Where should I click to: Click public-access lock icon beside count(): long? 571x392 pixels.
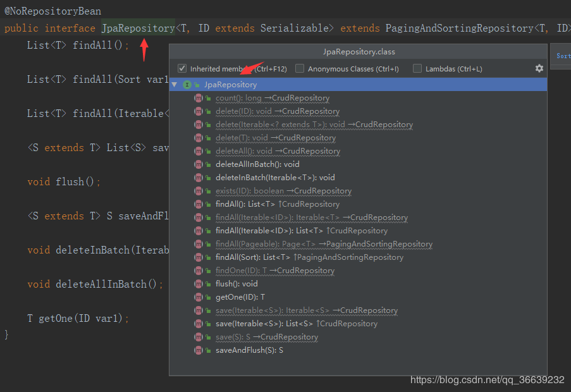(x=208, y=98)
